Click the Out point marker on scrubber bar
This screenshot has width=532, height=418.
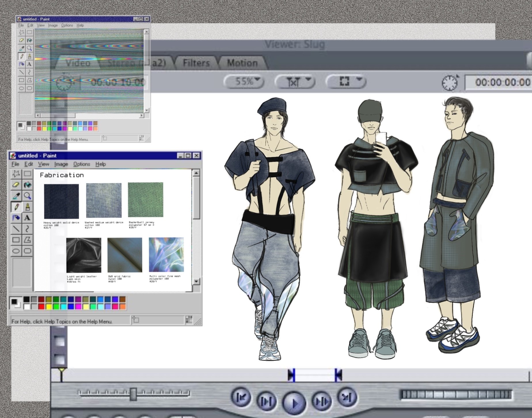pos(339,375)
